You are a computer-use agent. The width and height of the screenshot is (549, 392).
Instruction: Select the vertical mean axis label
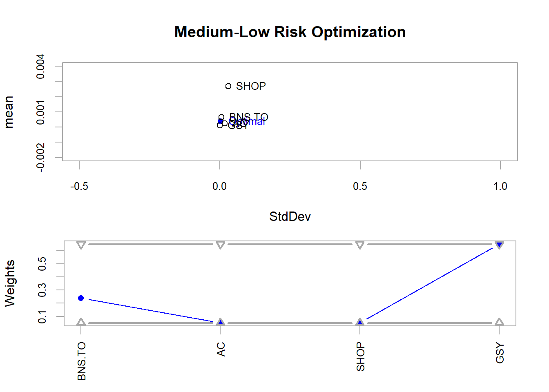pos(9,112)
